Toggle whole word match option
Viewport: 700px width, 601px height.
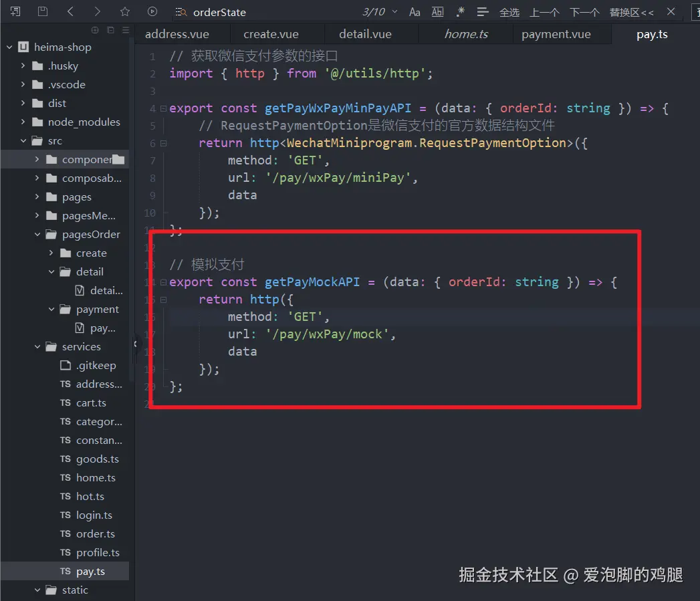(x=437, y=12)
